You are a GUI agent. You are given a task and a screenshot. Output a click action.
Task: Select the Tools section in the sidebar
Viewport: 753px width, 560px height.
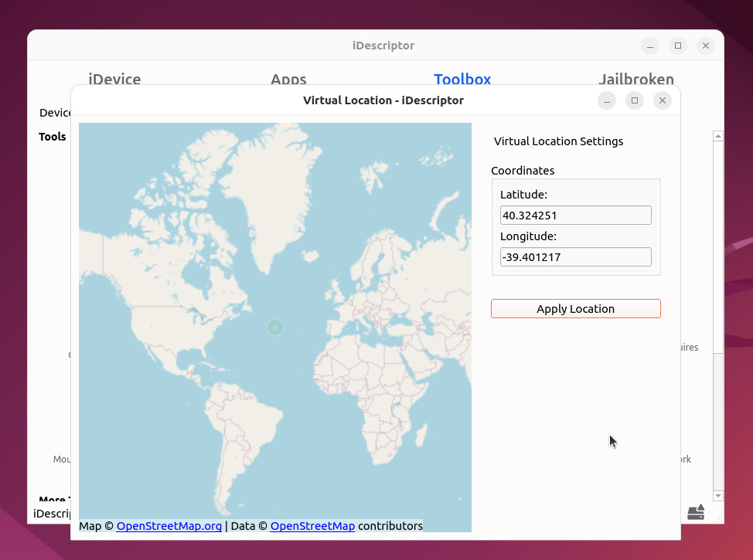[x=52, y=137]
